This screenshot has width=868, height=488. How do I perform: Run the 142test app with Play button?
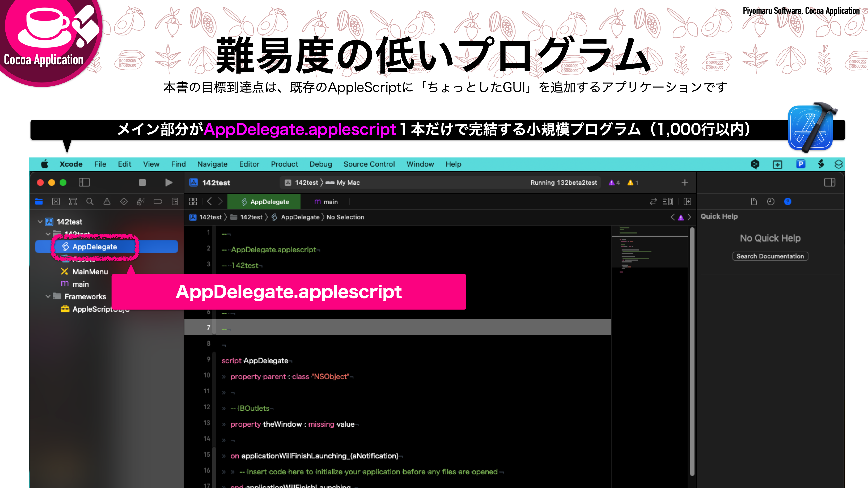click(x=168, y=182)
